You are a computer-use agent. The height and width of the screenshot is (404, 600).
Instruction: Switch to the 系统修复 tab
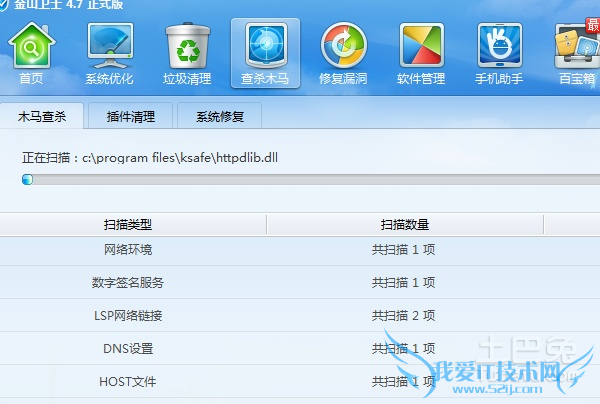click(x=220, y=116)
